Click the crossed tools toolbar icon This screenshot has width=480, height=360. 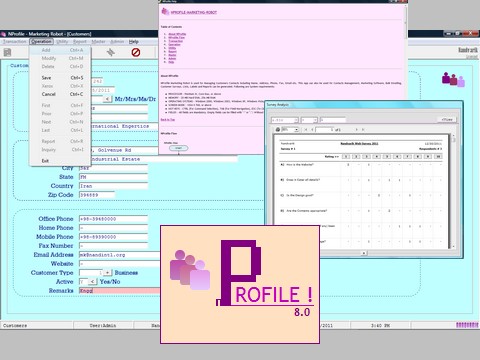pyautogui.click(x=111, y=52)
